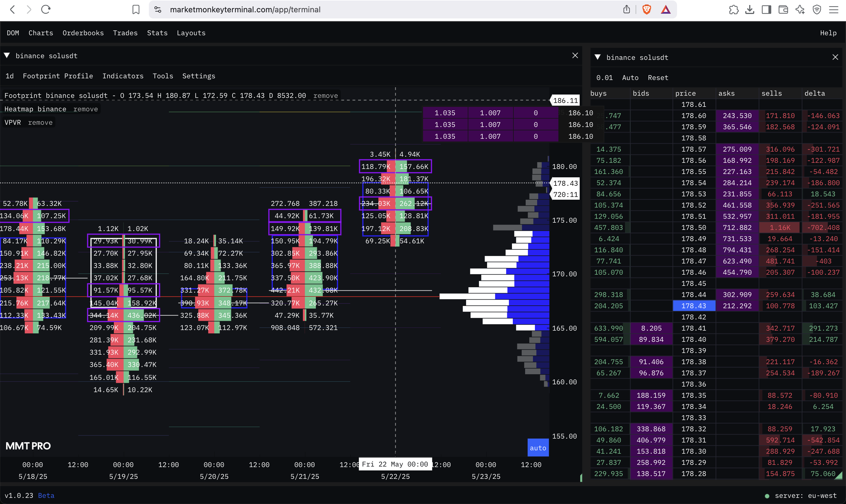Open the Orderbooks menu

click(83, 33)
